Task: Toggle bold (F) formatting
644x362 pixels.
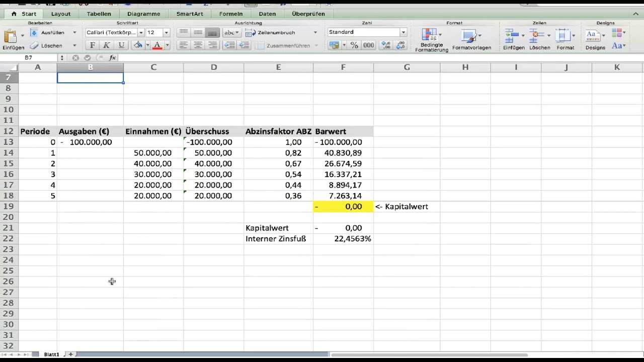Action: [92, 45]
